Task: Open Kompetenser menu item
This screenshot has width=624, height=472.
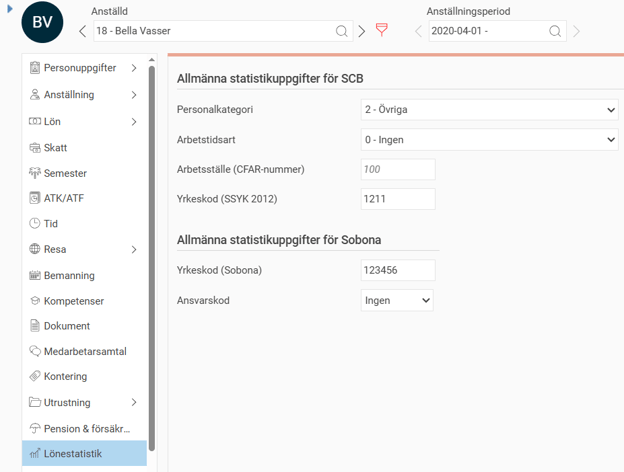Action: (73, 301)
